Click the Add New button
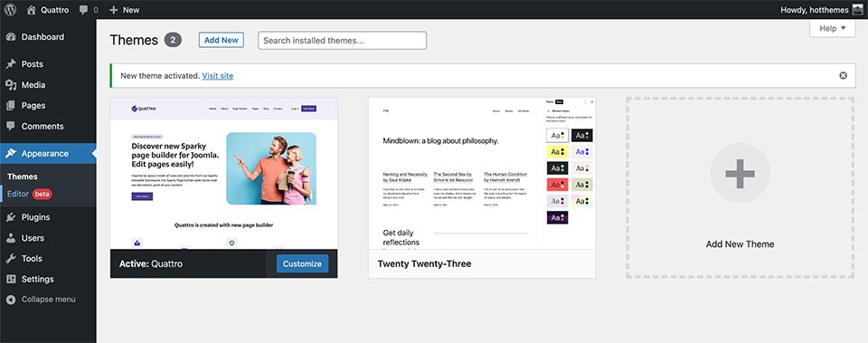 [x=222, y=40]
